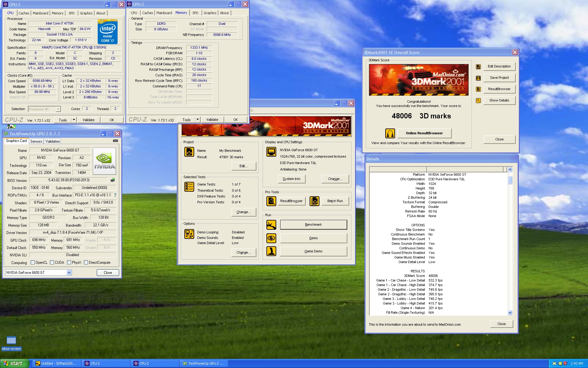Click the Online ResultBrowser icon
This screenshot has height=368, width=588.
[390, 133]
